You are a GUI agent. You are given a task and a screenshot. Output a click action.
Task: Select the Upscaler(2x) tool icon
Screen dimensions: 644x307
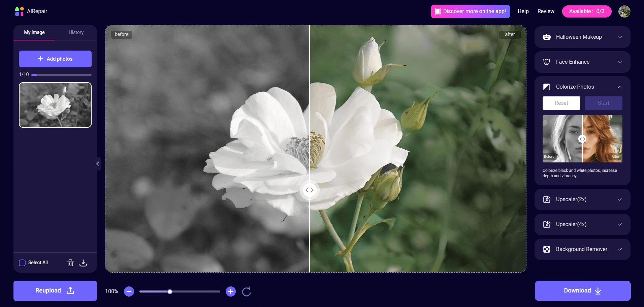point(547,199)
